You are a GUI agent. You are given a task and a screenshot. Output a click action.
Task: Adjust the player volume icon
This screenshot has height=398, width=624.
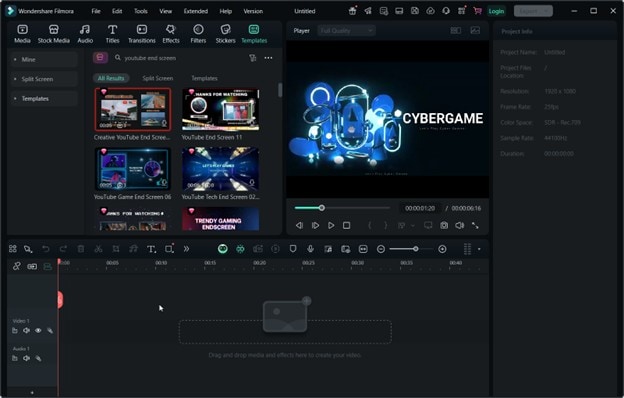tap(460, 226)
